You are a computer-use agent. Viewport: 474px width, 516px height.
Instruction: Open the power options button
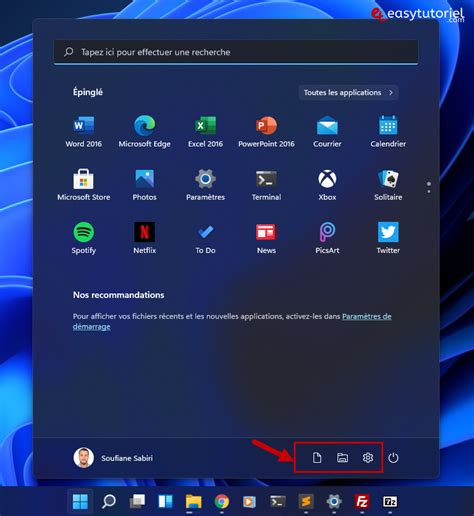coord(393,458)
